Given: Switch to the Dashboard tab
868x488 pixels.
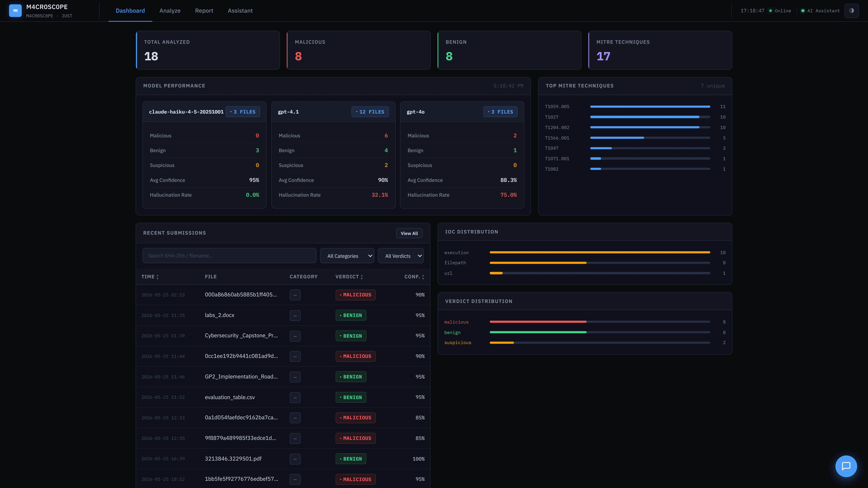Looking at the screenshot, I should point(130,11).
